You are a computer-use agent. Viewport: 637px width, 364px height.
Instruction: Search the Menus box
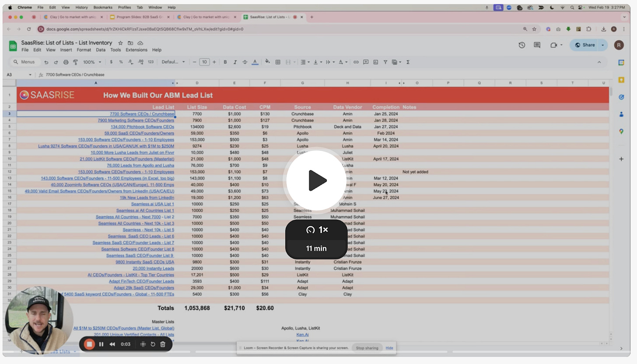[24, 62]
